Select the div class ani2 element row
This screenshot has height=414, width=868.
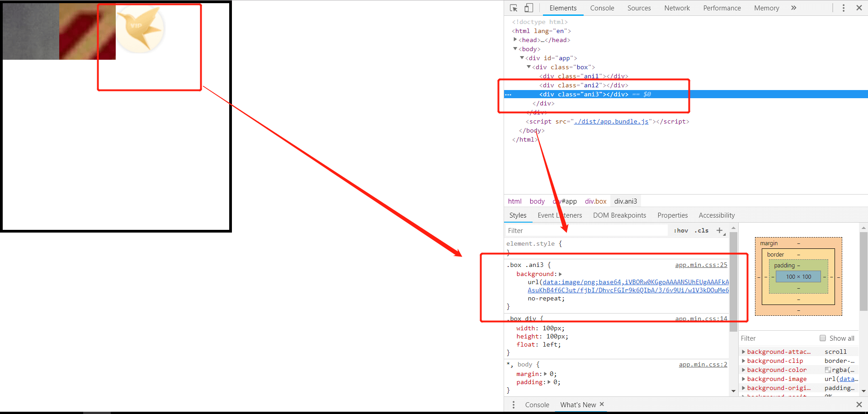[583, 85]
